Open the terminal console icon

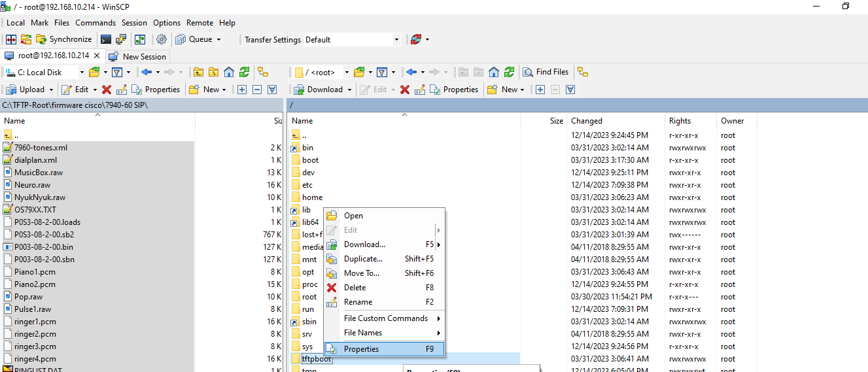click(106, 40)
